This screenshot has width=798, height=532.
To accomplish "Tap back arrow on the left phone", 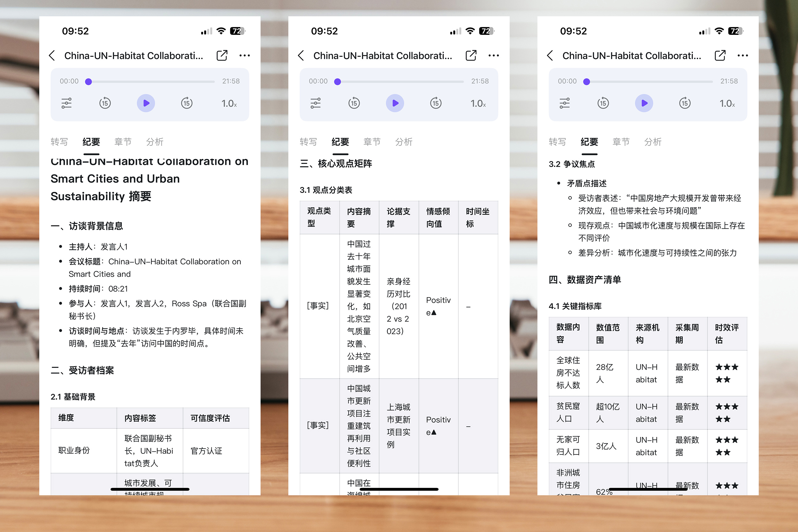I will tap(52, 56).
